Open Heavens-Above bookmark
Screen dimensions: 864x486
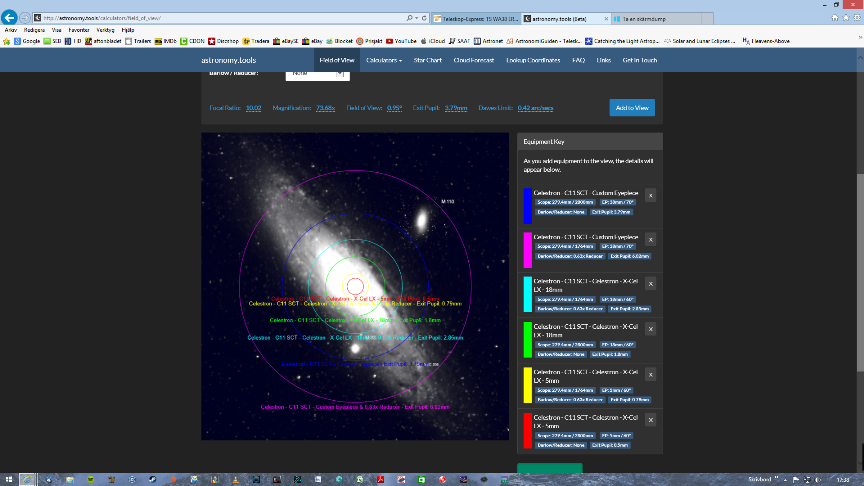[x=766, y=41]
